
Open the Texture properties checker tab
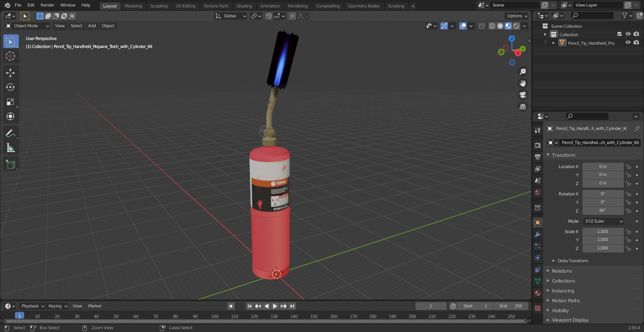click(537, 308)
